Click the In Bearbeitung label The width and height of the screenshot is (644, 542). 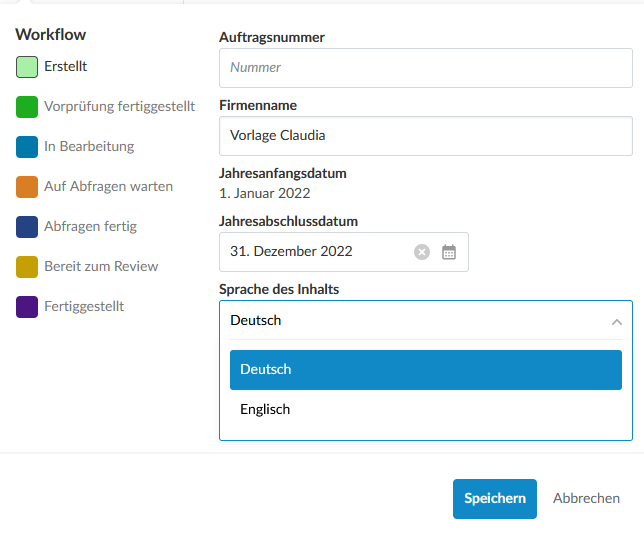tap(89, 146)
